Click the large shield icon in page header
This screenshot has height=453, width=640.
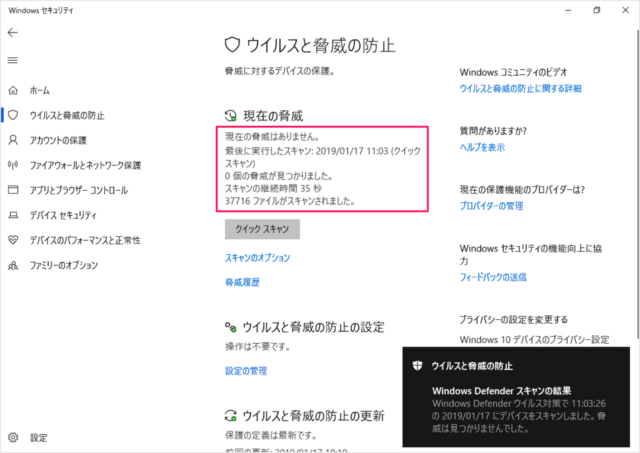(232, 45)
